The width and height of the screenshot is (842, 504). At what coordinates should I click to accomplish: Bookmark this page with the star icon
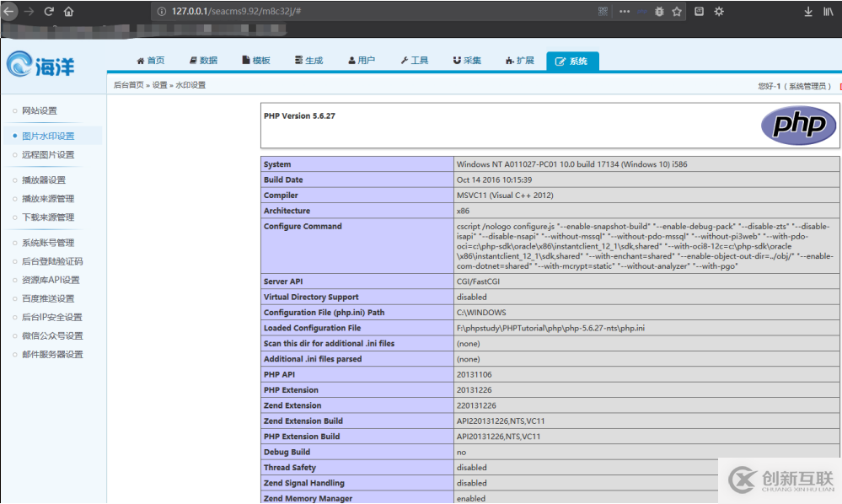tap(676, 12)
